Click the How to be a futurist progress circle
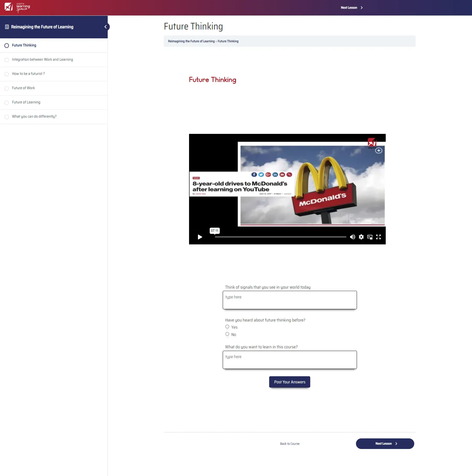 tap(7, 74)
